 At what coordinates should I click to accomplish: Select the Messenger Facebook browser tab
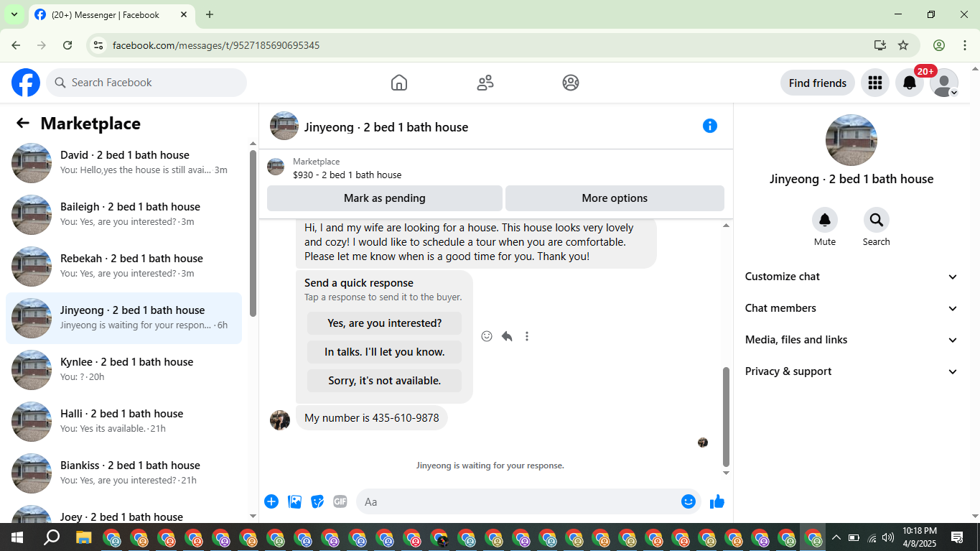[x=111, y=15]
